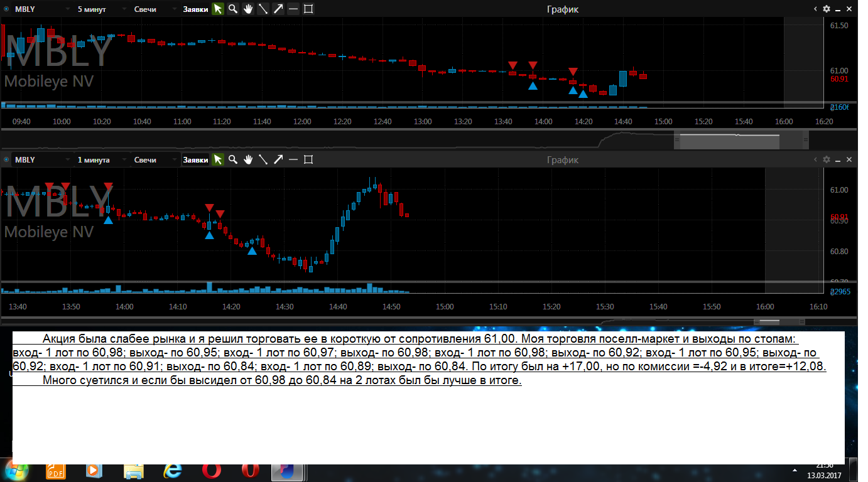Open Свечи chart type dropdown on top chart
This screenshot has width=868, height=482.
(155, 9)
